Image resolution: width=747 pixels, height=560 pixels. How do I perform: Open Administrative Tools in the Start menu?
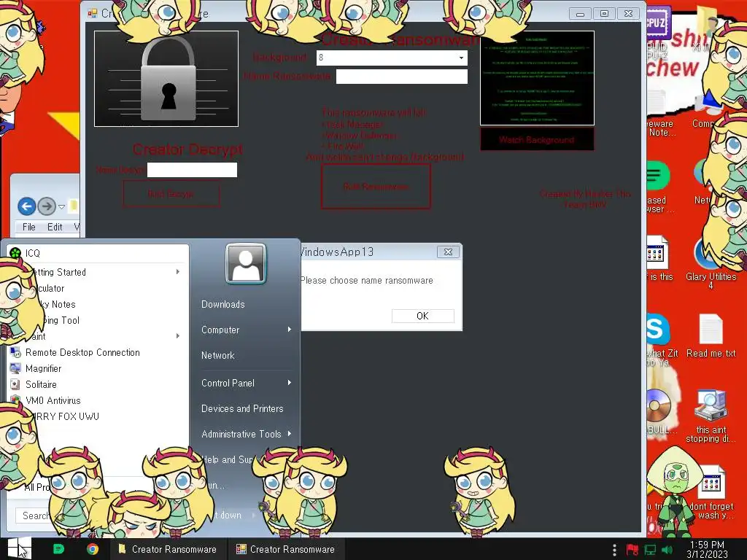click(241, 434)
